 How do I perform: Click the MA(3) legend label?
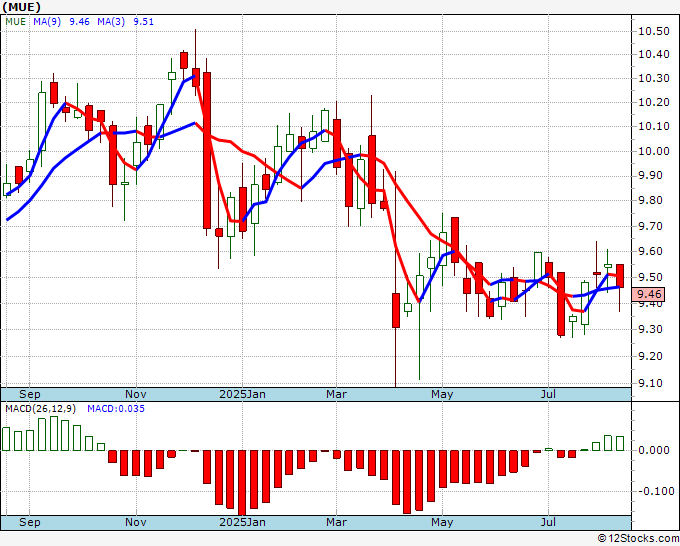coord(111,22)
